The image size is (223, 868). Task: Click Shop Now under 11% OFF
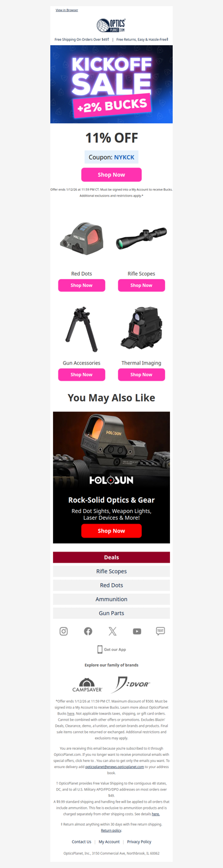[111, 175]
